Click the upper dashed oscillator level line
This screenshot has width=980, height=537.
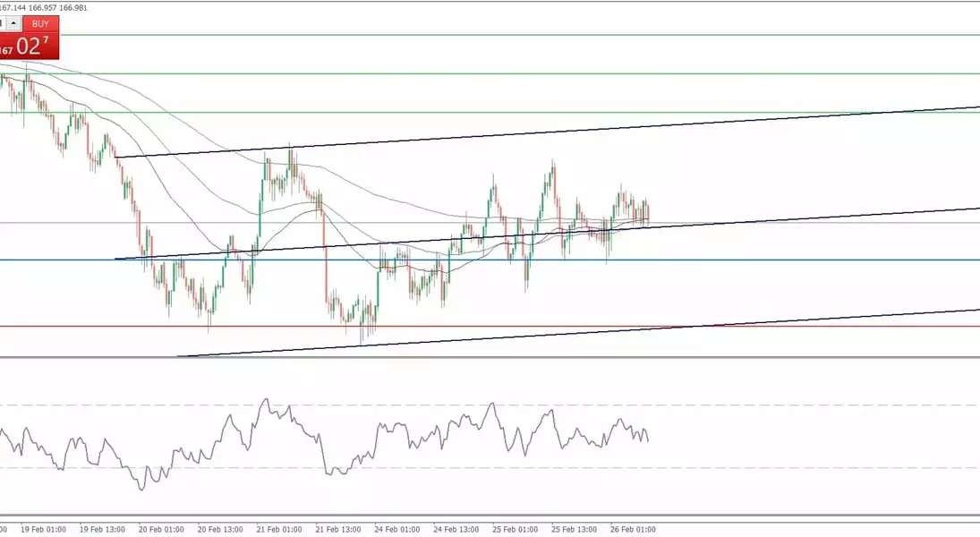[x=761, y=405]
